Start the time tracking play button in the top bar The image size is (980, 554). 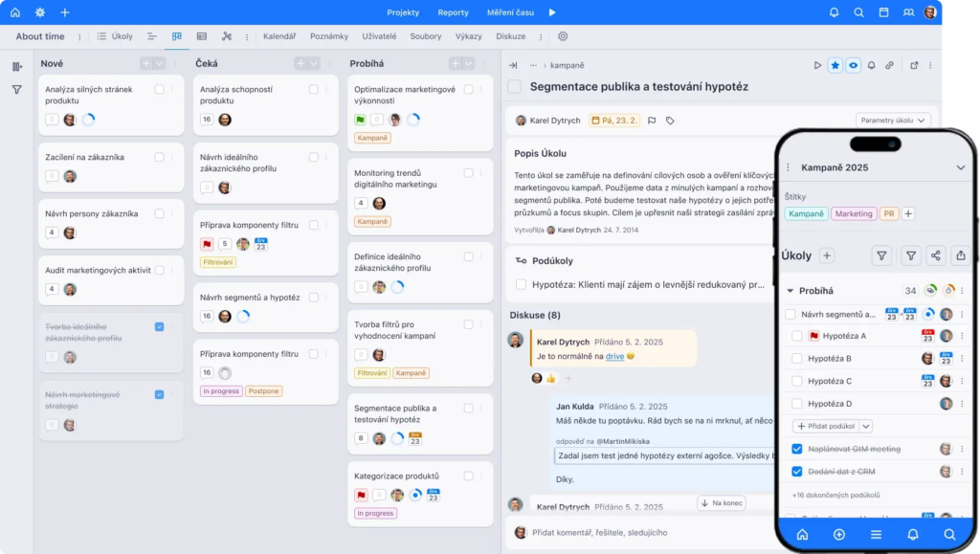[x=552, y=12]
